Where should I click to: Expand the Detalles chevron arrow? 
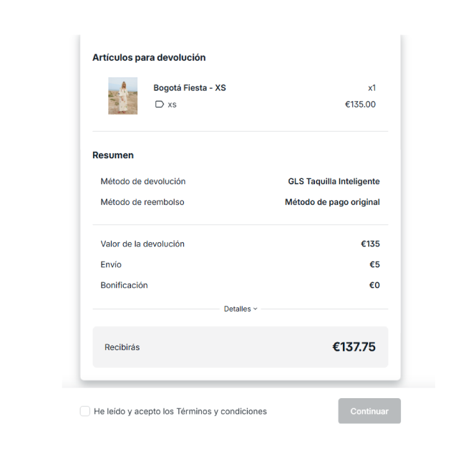[255, 309]
